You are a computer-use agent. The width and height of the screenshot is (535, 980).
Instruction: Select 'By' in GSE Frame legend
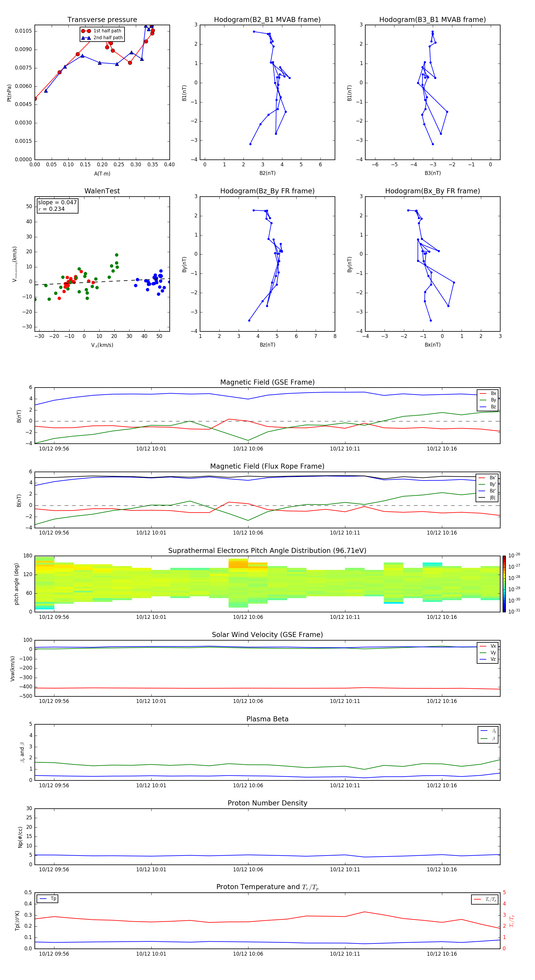click(488, 400)
